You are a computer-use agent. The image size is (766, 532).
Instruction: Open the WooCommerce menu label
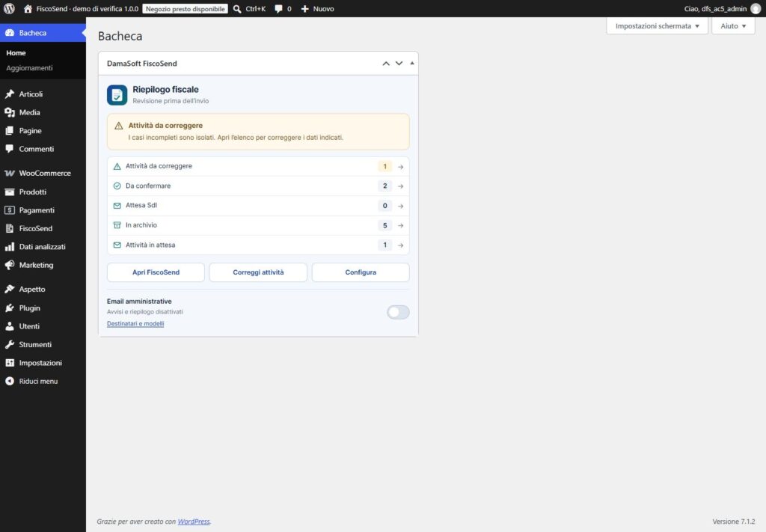45,173
